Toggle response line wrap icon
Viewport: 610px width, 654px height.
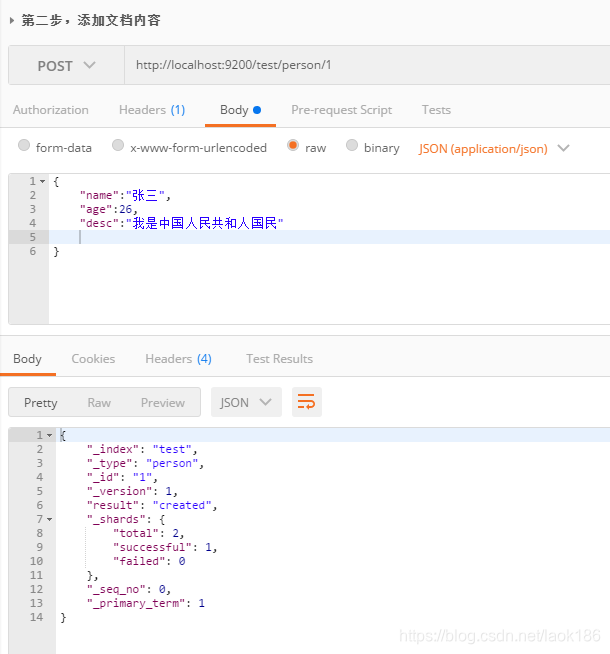[x=306, y=402]
